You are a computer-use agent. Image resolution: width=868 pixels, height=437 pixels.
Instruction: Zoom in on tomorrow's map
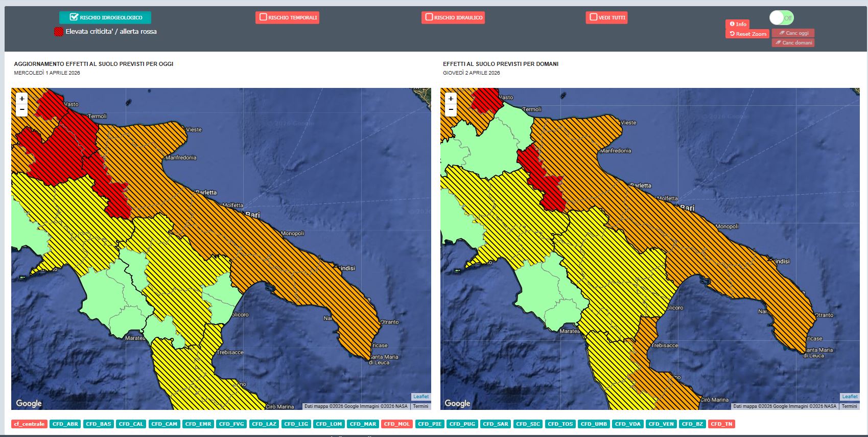pos(451,99)
